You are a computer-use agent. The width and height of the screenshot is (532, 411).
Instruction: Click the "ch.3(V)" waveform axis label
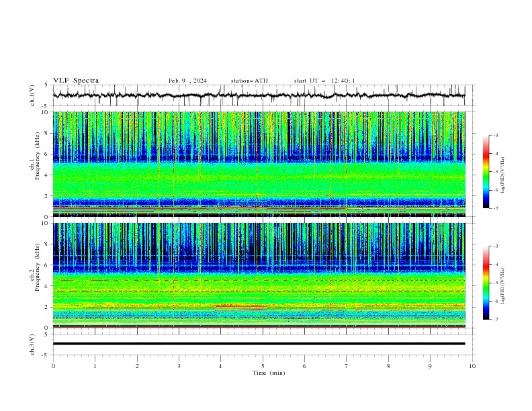pyautogui.click(x=32, y=345)
